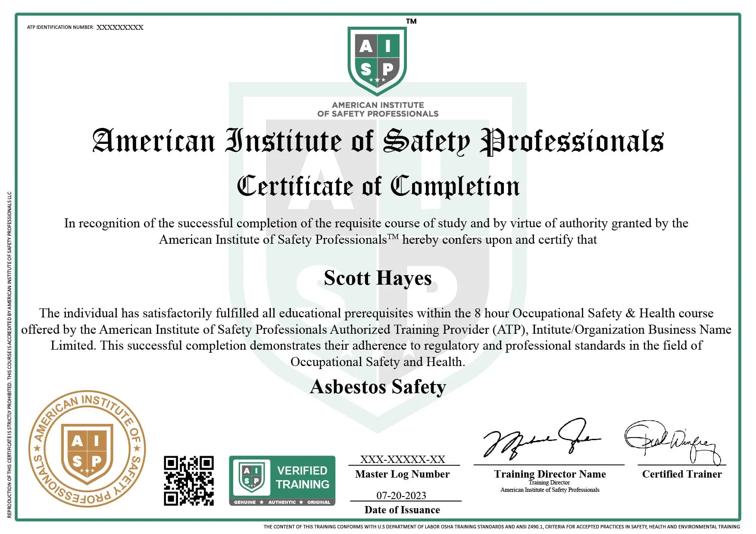Click the course title Asbestos Safety
756x534 pixels.
point(378,387)
